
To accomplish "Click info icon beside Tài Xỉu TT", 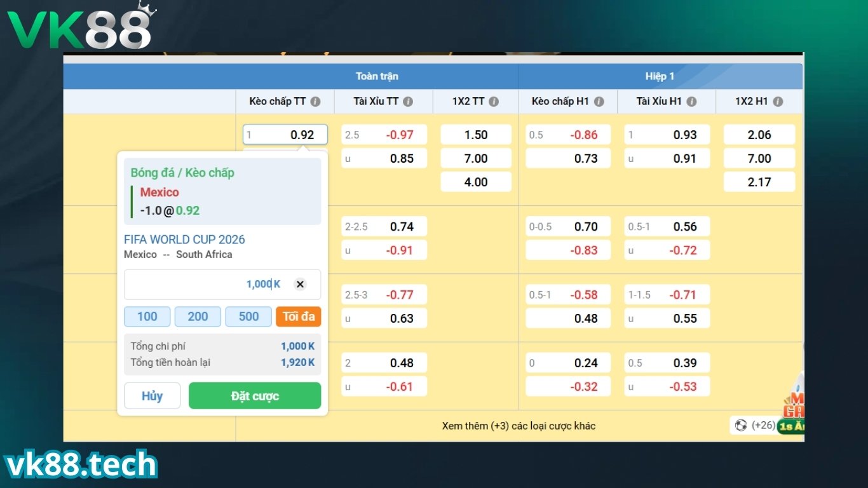I will pos(408,102).
